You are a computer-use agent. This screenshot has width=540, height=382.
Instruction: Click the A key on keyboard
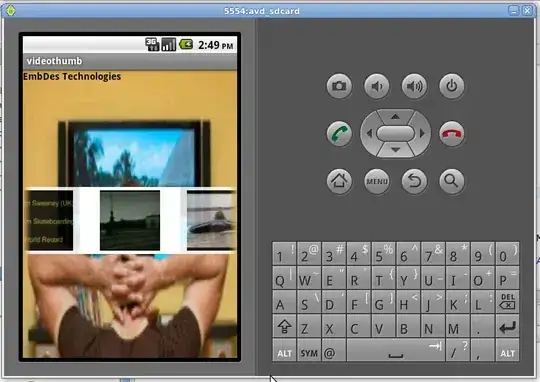coord(284,302)
